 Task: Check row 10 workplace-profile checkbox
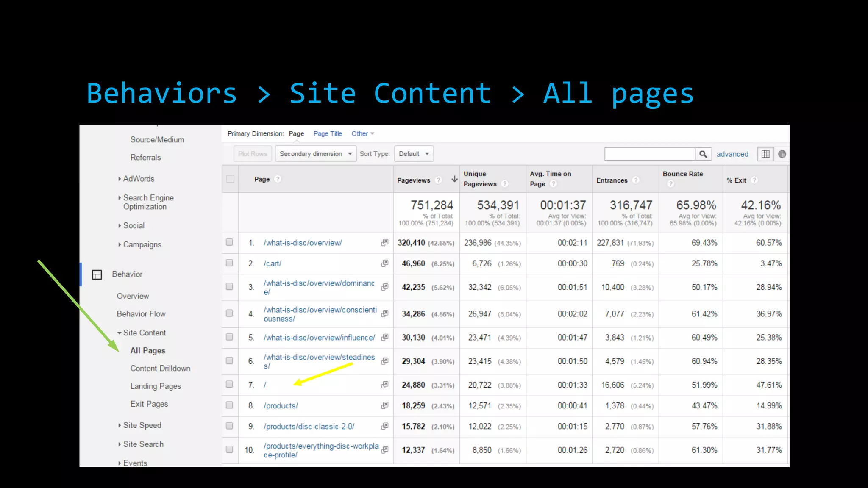click(x=229, y=450)
